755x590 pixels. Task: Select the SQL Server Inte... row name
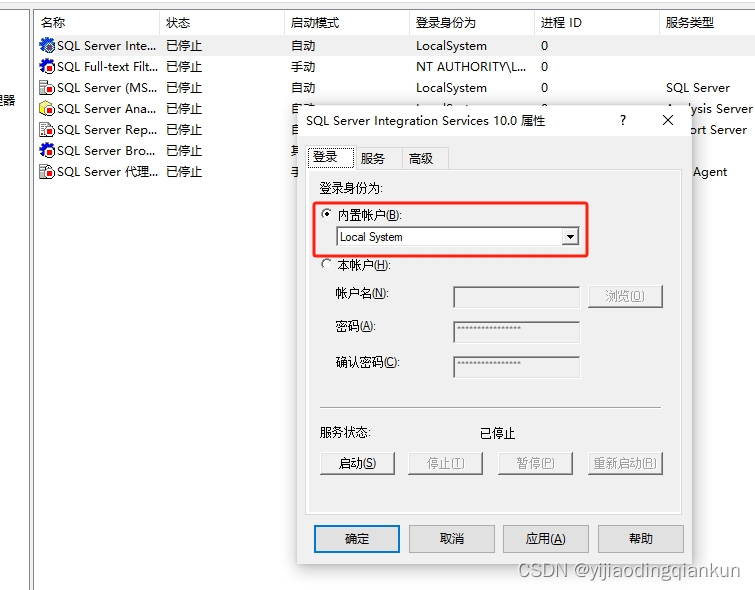[x=106, y=46]
